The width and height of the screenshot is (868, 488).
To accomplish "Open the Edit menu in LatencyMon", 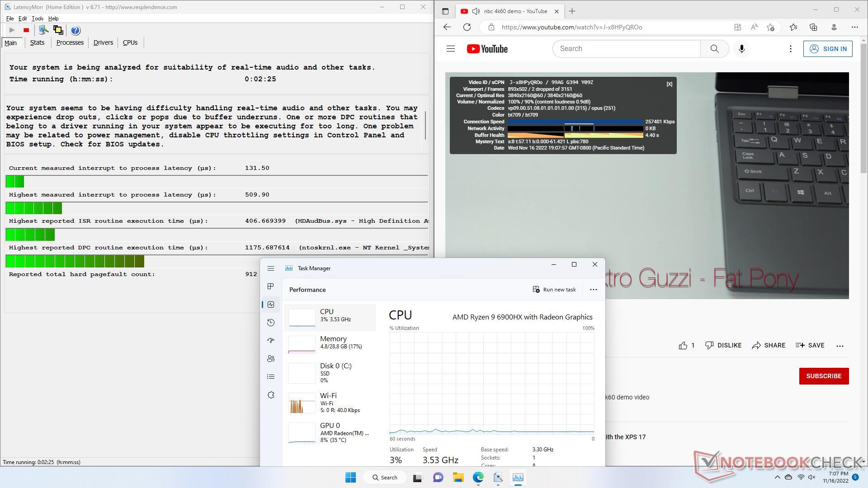I will pos(23,19).
